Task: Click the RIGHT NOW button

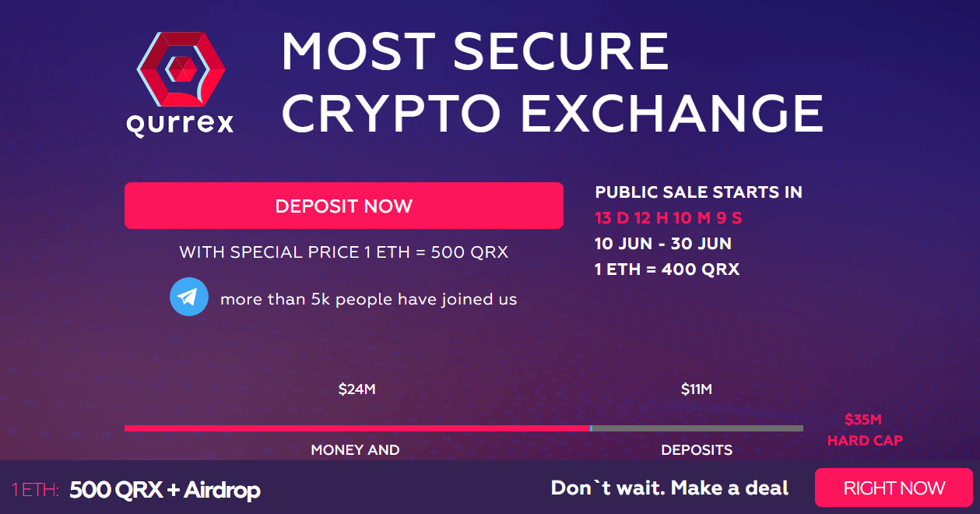Action: pos(894,488)
